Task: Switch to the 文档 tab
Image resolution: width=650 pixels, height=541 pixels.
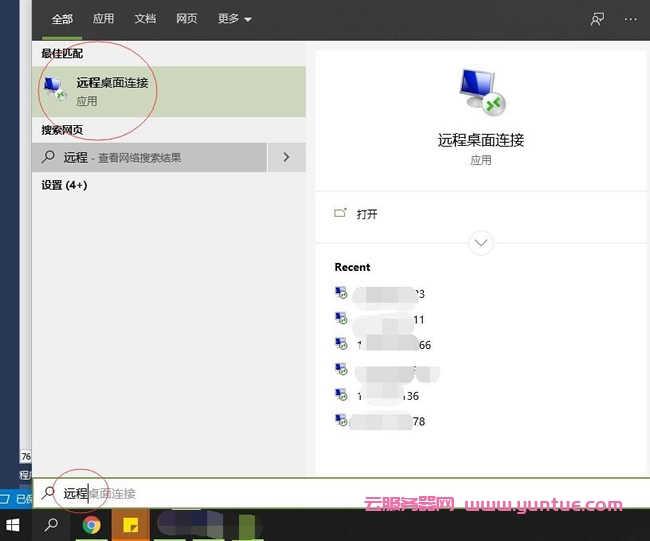Action: 145,19
